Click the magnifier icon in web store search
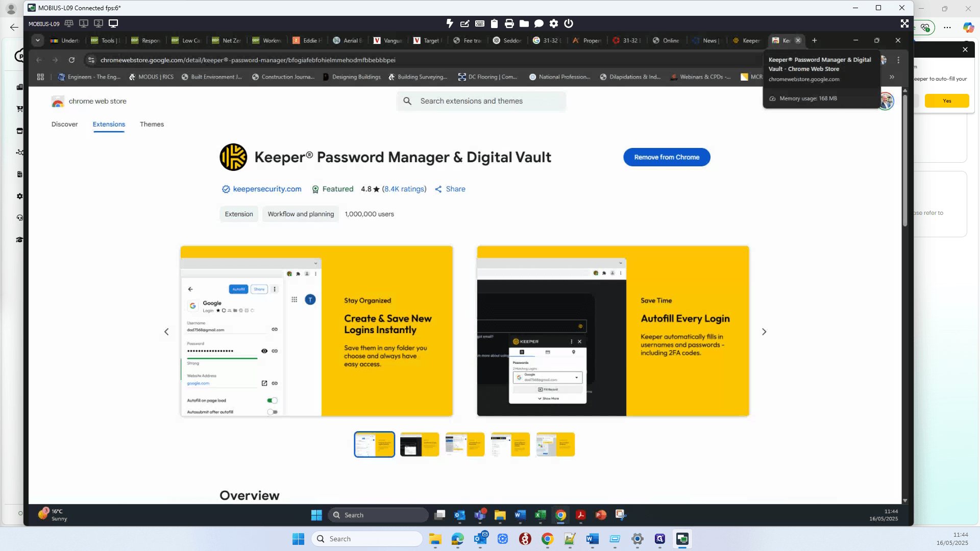 pyautogui.click(x=407, y=101)
